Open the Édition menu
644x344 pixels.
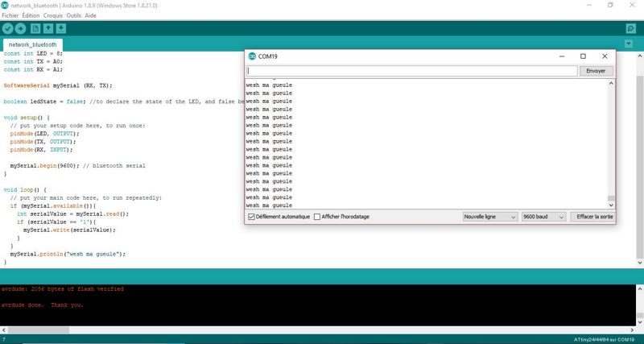coord(31,15)
